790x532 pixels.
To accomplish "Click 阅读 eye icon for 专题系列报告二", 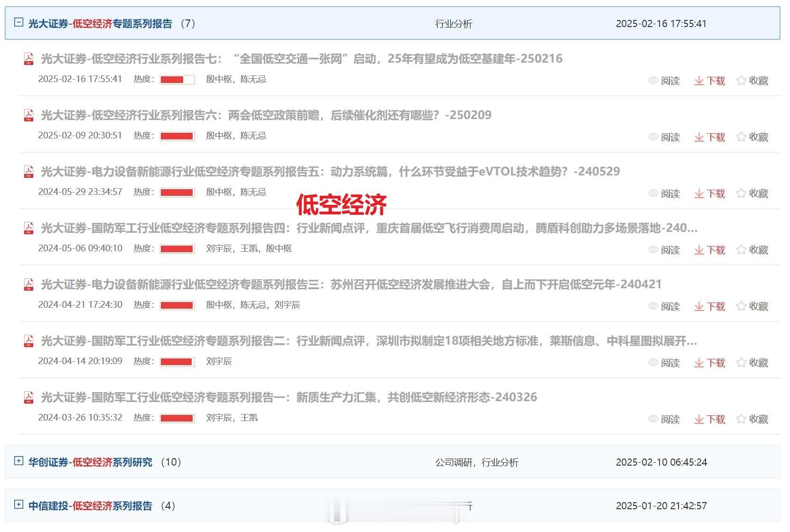I will click(653, 363).
